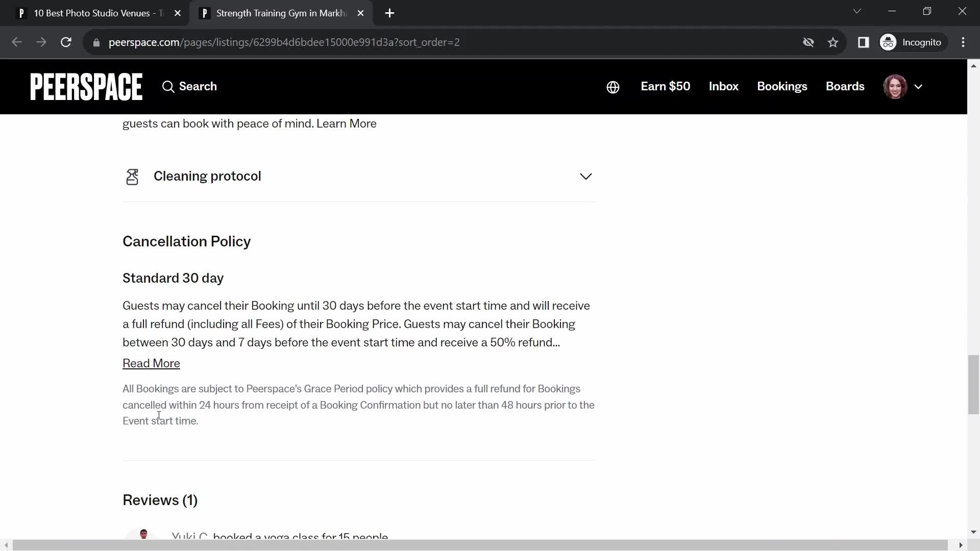
Task: Select the Search menu item
Action: (189, 86)
